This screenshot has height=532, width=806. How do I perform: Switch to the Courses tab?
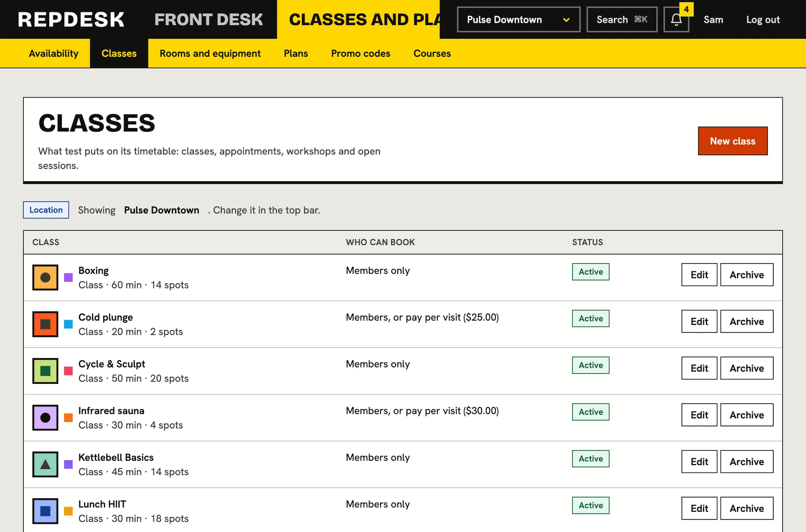(x=432, y=53)
